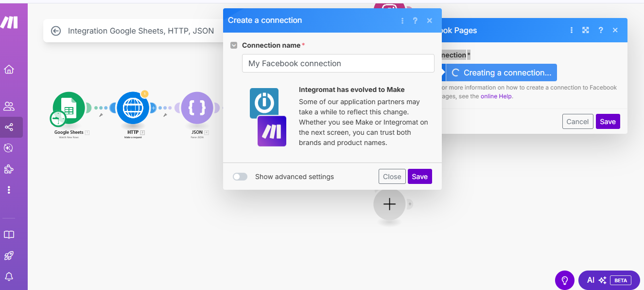
Task: Open the AI BETA assistant
Action: point(609,280)
